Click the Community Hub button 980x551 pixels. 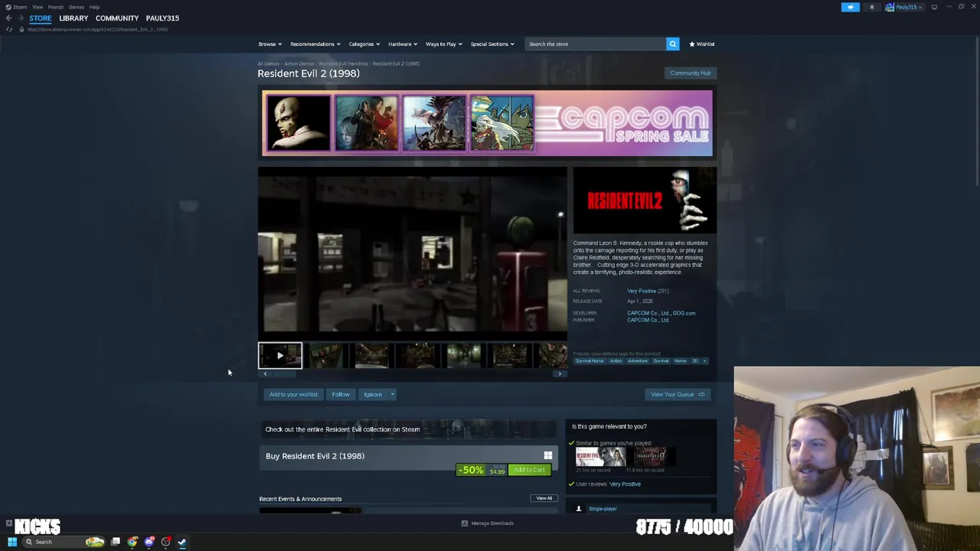click(691, 73)
